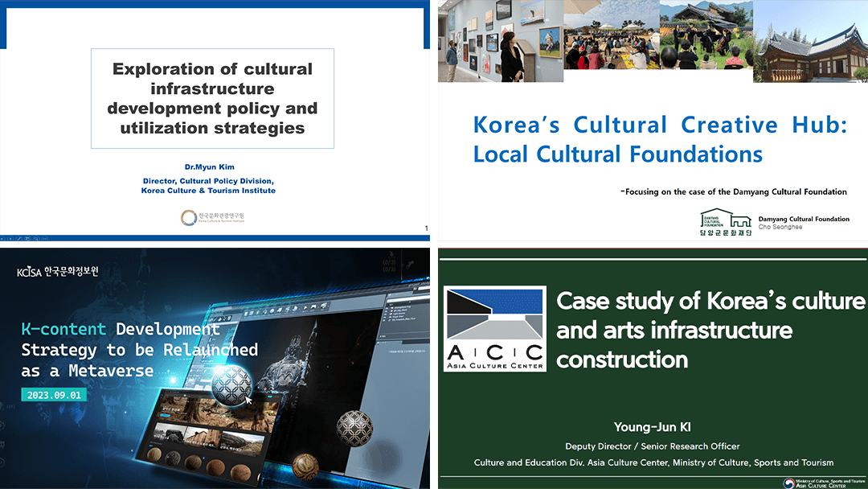The height and width of the screenshot is (489, 868).
Task: Click the patterned sphere under the mouse cursor
Action: click(232, 386)
